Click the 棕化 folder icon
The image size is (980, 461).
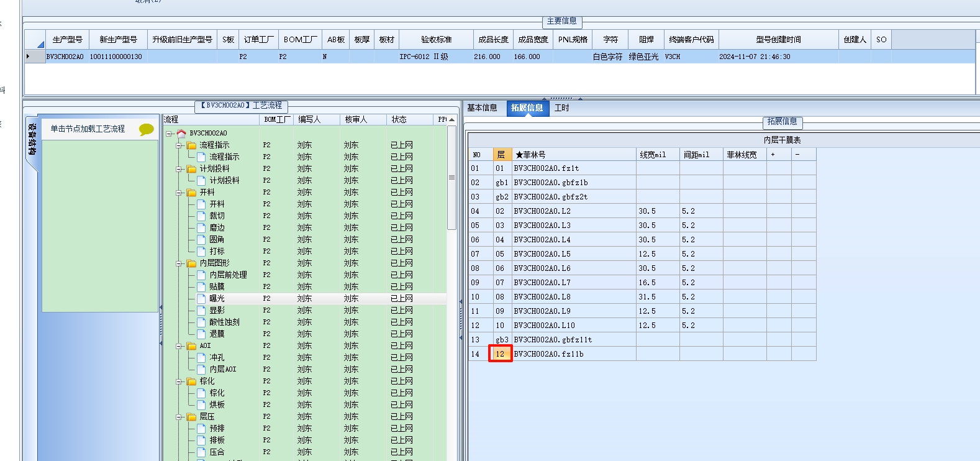pyautogui.click(x=191, y=381)
